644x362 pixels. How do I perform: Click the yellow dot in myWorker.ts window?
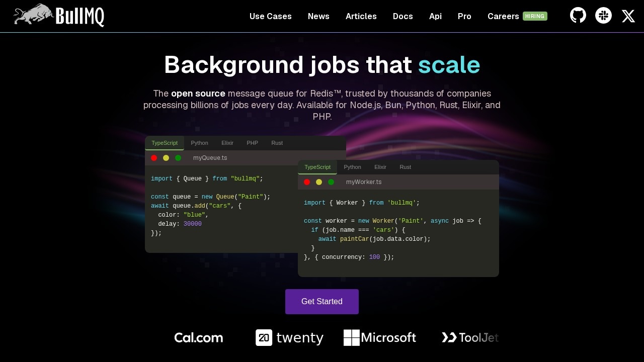click(319, 182)
